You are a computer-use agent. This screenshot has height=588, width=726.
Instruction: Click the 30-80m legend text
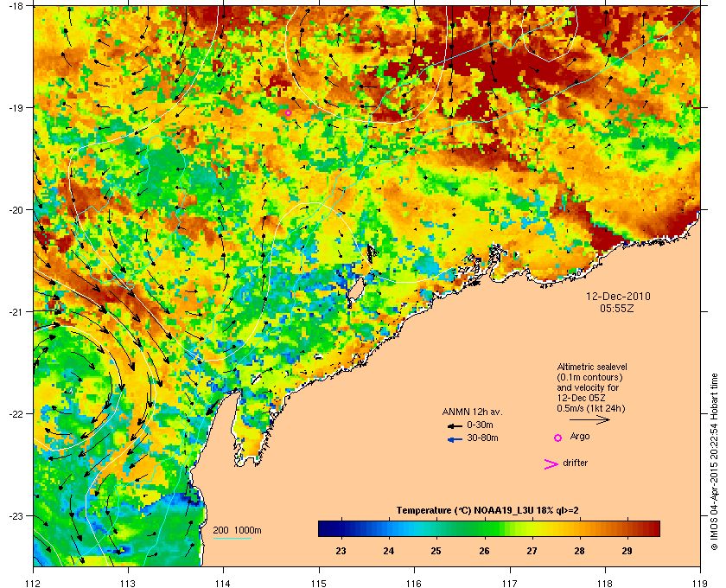click(x=482, y=438)
